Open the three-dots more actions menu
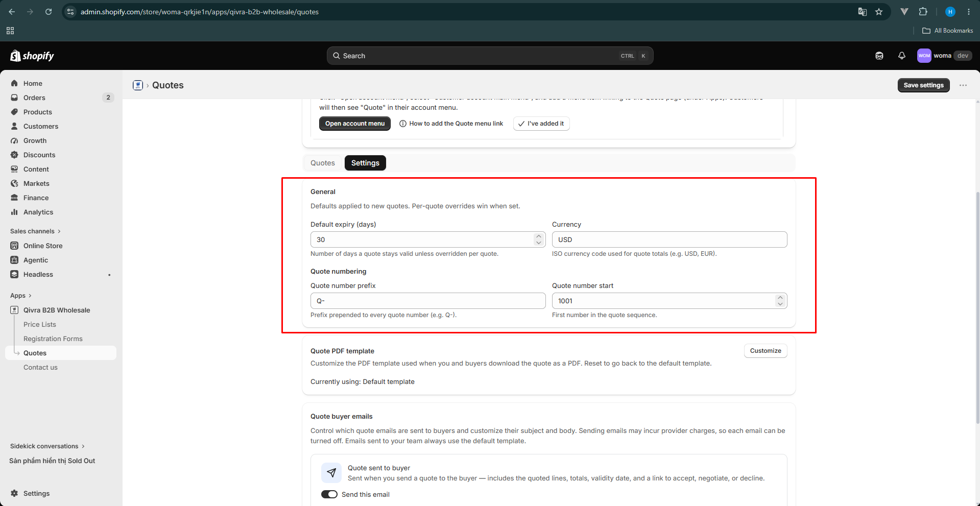The image size is (980, 506). point(963,85)
